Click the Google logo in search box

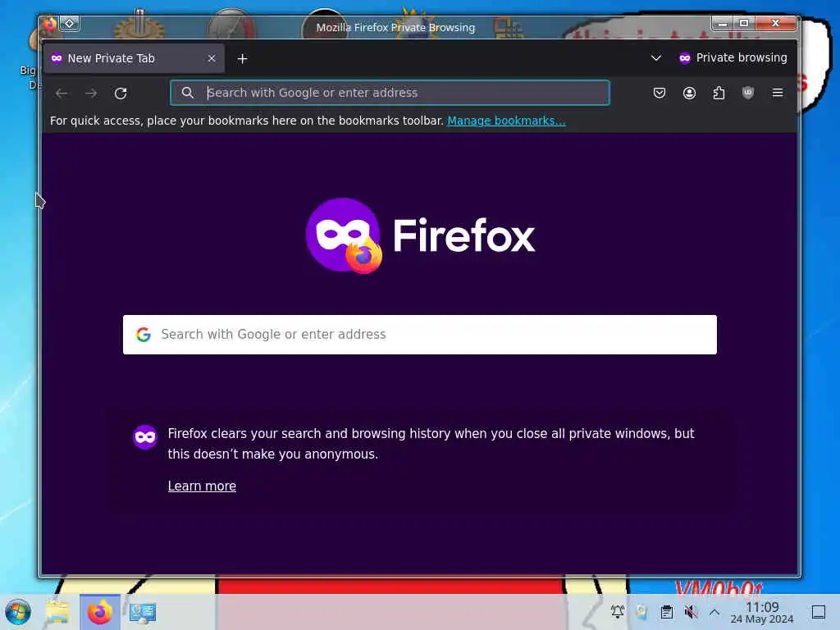[143, 335]
